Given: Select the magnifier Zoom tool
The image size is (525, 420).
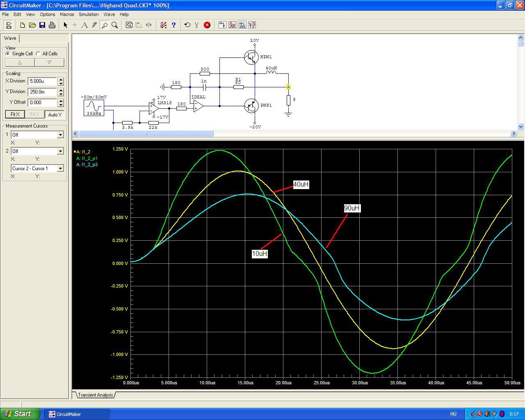Looking at the screenshot, I should (x=115, y=25).
